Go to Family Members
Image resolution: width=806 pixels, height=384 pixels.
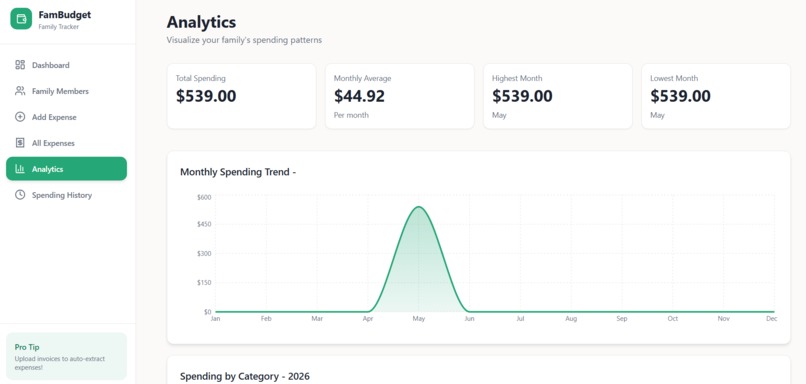66,91
